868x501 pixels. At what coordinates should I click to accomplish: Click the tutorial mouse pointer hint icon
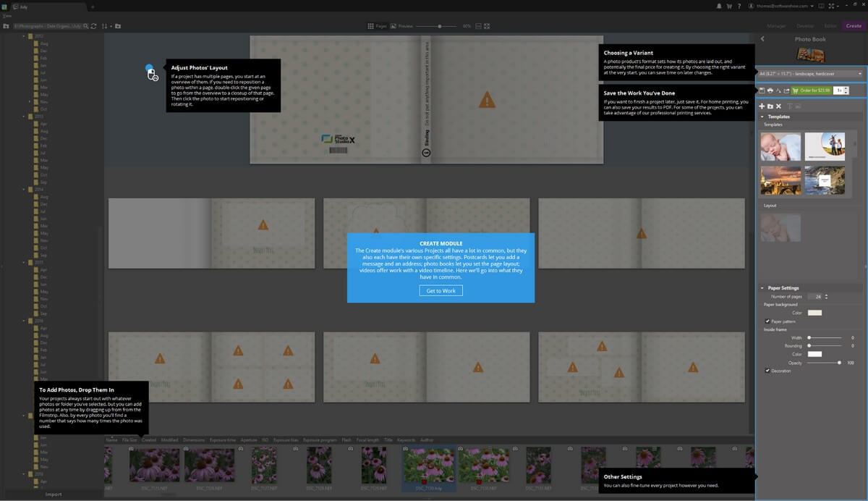point(151,72)
